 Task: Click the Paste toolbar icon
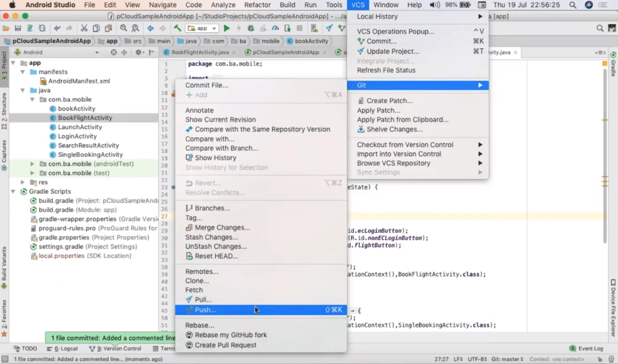click(x=108, y=28)
